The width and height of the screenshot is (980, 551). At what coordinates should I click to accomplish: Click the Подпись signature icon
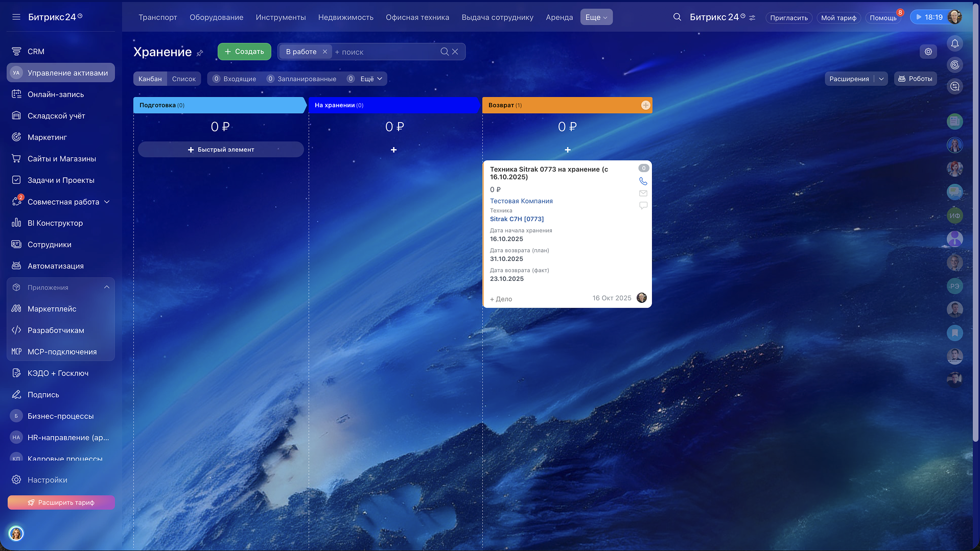tap(16, 395)
